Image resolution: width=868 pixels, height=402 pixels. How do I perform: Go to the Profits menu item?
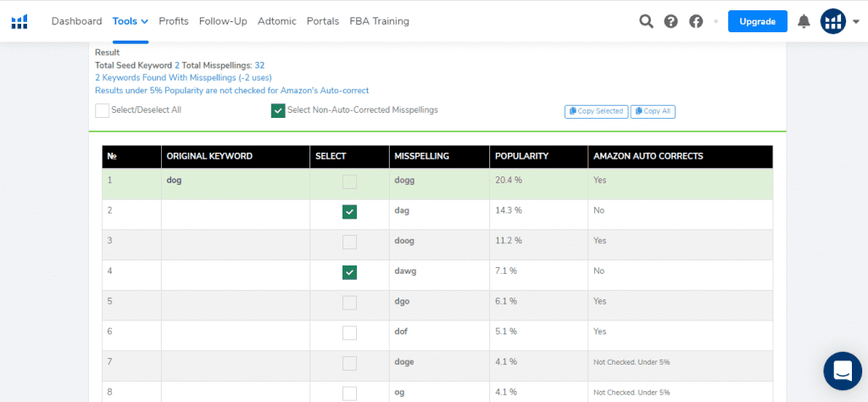coord(174,21)
